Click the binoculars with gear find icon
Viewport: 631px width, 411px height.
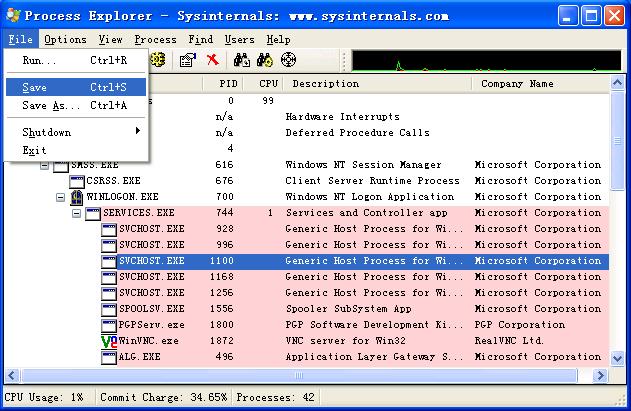[x=265, y=60]
